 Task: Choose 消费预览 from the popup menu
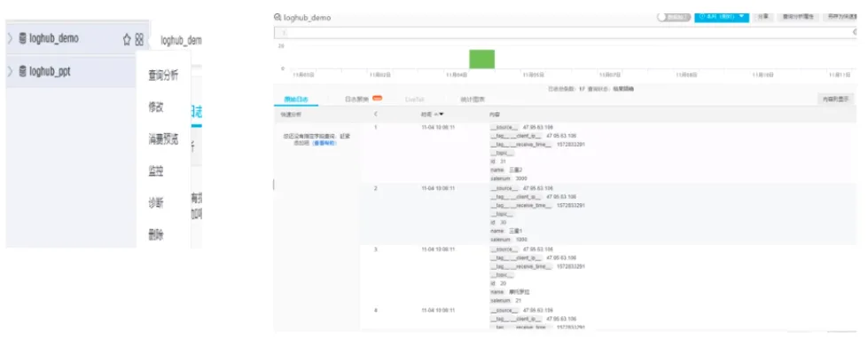click(x=163, y=139)
